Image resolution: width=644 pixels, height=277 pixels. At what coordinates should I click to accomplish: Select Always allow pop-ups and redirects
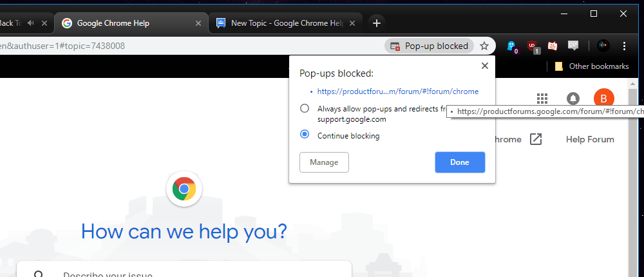coord(305,108)
